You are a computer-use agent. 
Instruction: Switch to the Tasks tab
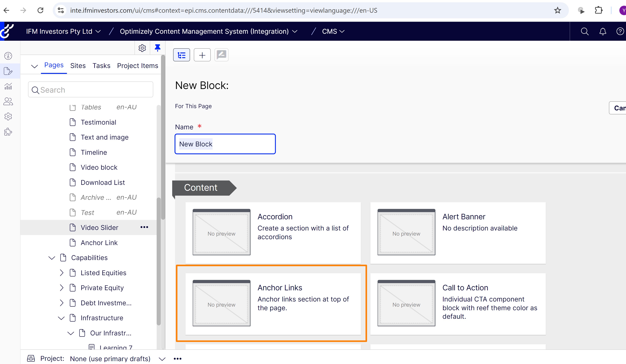[x=101, y=66]
